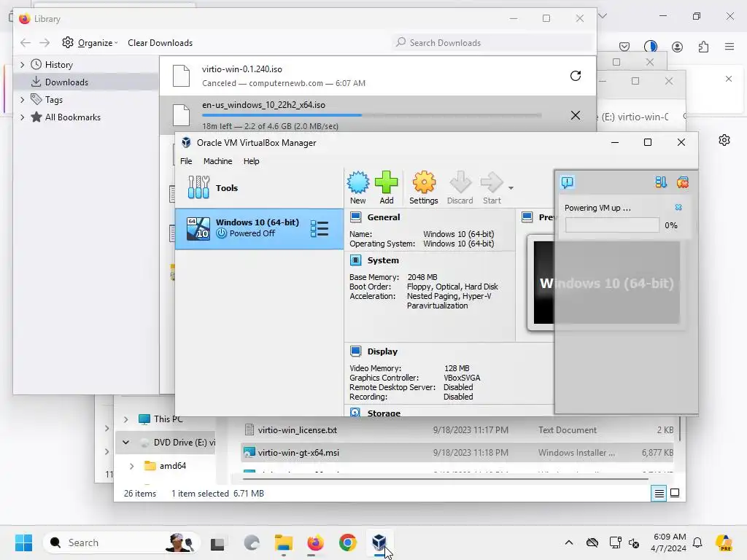This screenshot has width=747, height=560.
Task: Open File Explorer from the taskbar
Action: pyautogui.click(x=284, y=542)
